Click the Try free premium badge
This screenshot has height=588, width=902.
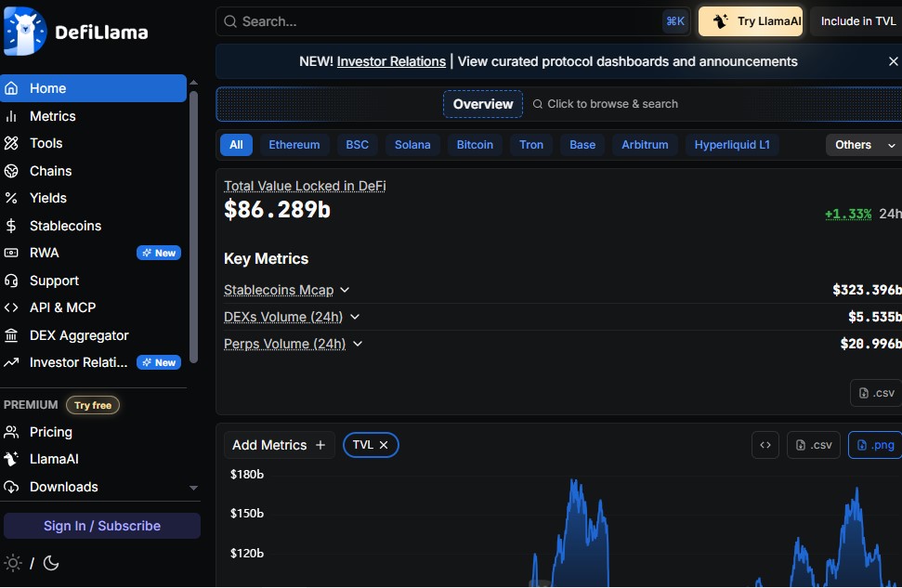pyautogui.click(x=93, y=405)
